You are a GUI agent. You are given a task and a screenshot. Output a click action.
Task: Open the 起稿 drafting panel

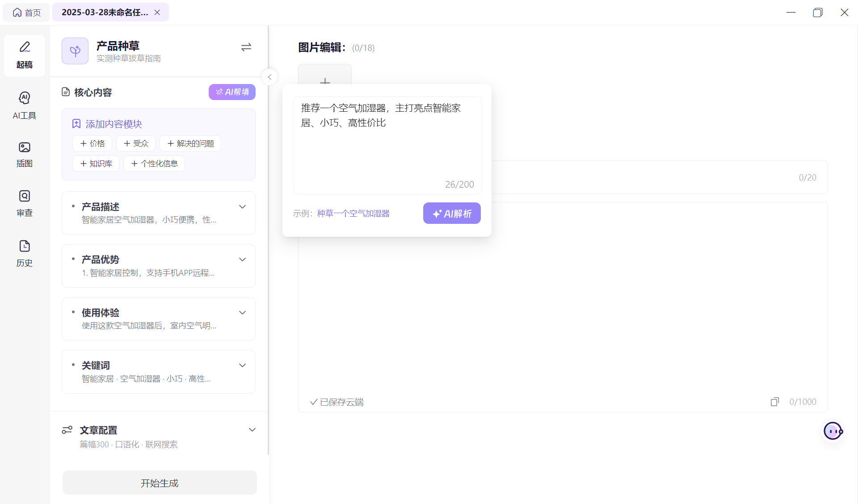(25, 55)
